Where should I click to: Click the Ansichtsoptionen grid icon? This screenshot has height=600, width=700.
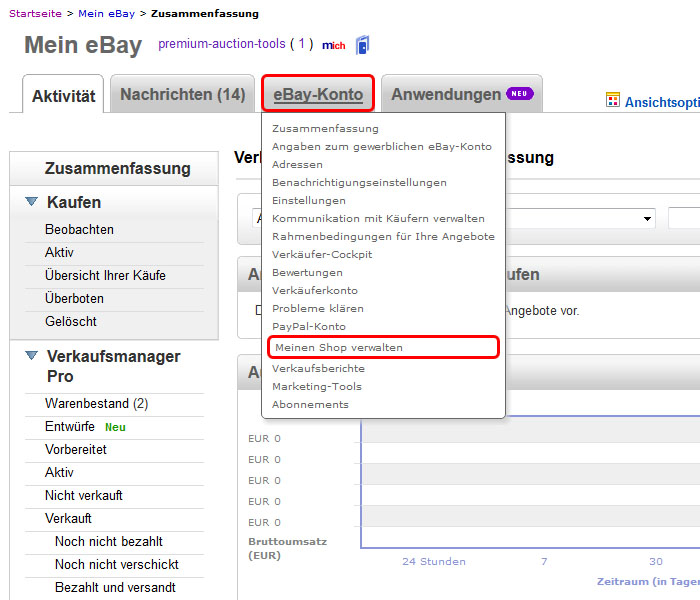tap(612, 100)
